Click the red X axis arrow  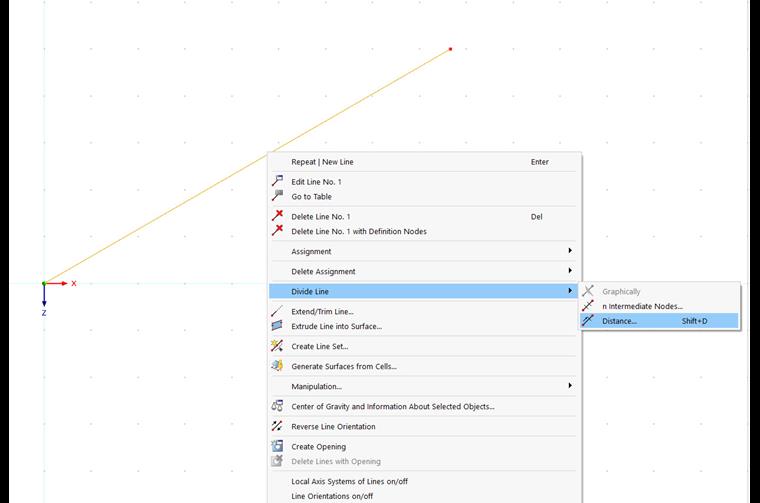tap(57, 283)
